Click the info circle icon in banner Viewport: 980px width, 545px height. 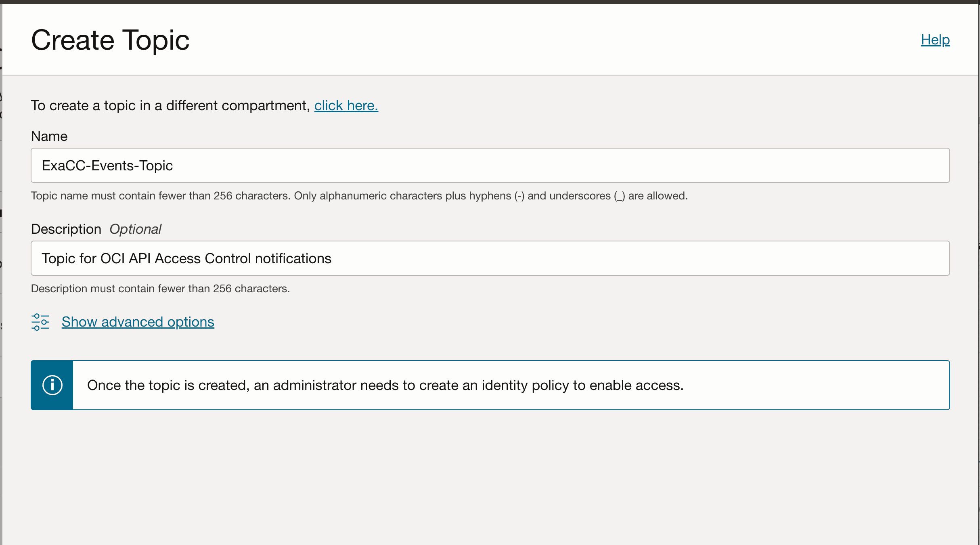52,385
